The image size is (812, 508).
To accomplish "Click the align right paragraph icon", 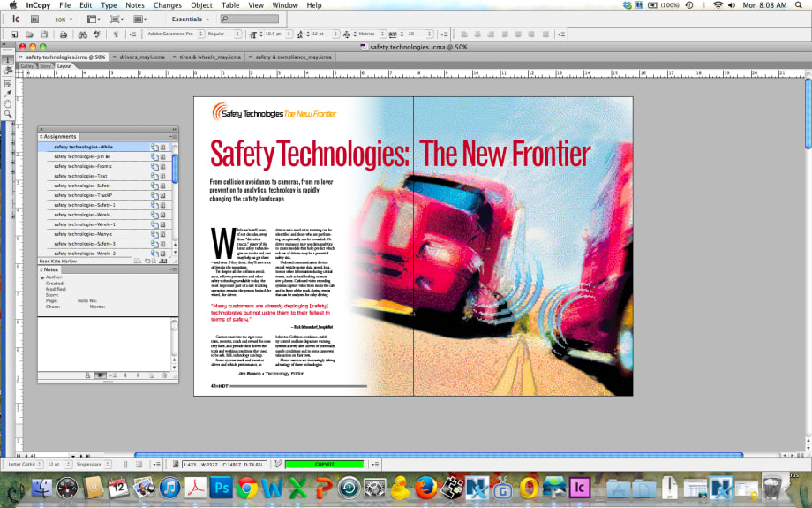I will click(x=491, y=34).
